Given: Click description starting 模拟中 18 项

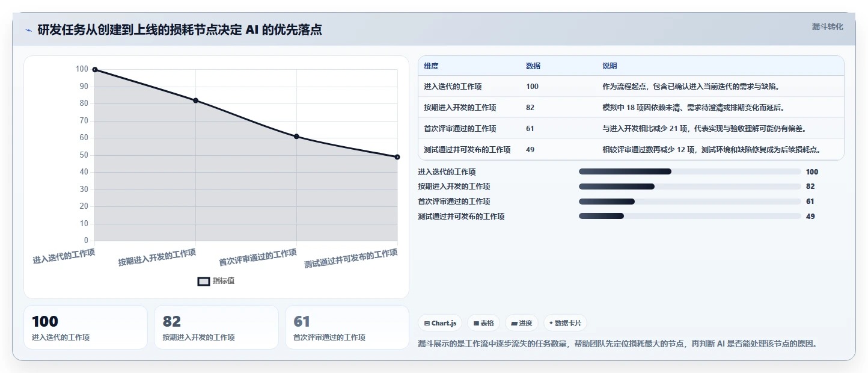Looking at the screenshot, I should [693, 108].
